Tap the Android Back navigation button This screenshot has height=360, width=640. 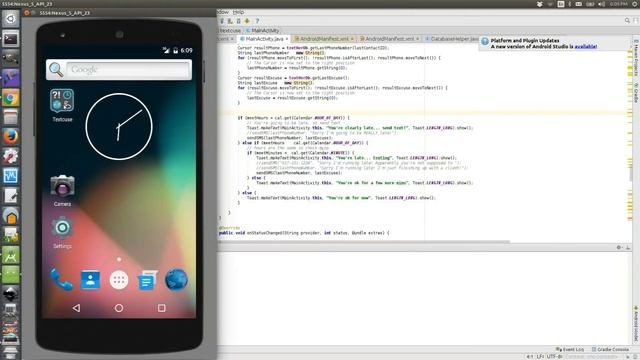click(x=76, y=308)
